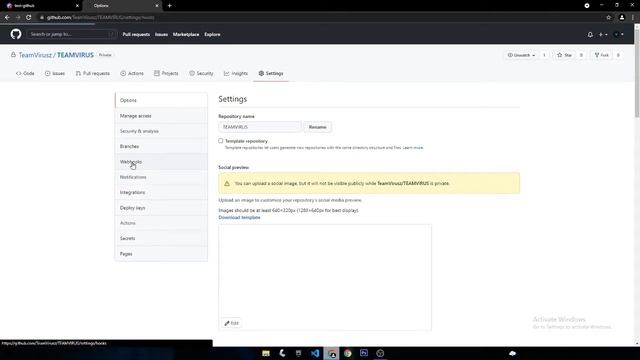The height and width of the screenshot is (360, 640).
Task: Select Options in the settings sidebar
Action: (x=161, y=100)
